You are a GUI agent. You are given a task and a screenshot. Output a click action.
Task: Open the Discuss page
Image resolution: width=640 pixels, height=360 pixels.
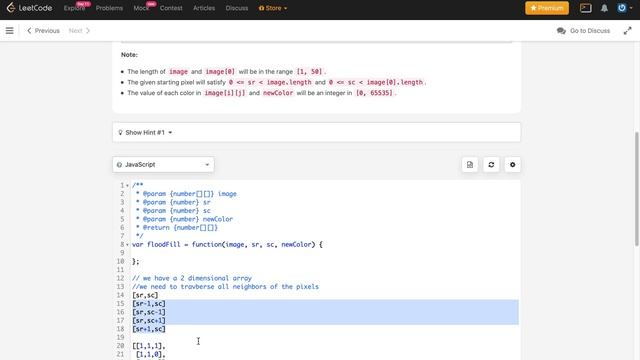pos(237,8)
